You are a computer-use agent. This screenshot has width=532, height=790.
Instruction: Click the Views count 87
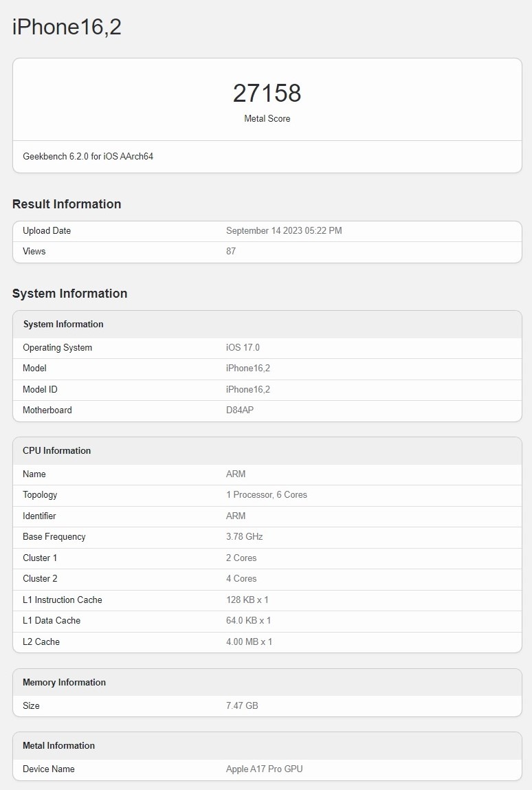231,252
